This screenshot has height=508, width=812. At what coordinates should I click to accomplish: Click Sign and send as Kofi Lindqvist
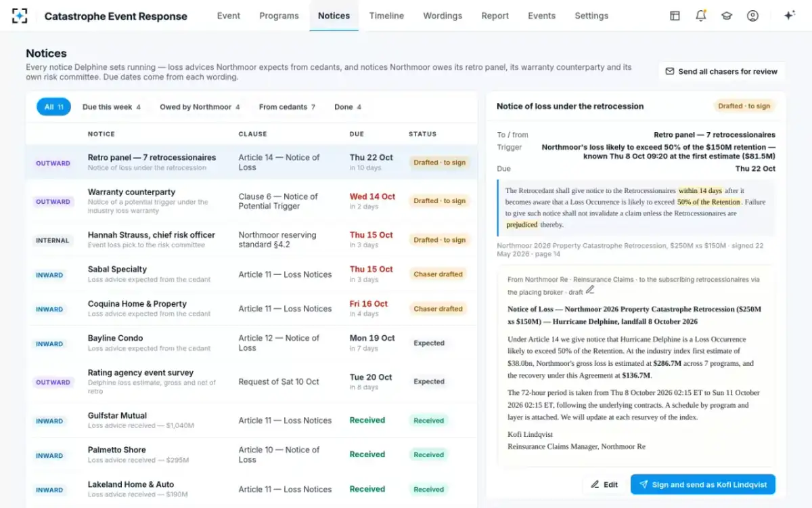[703, 484]
